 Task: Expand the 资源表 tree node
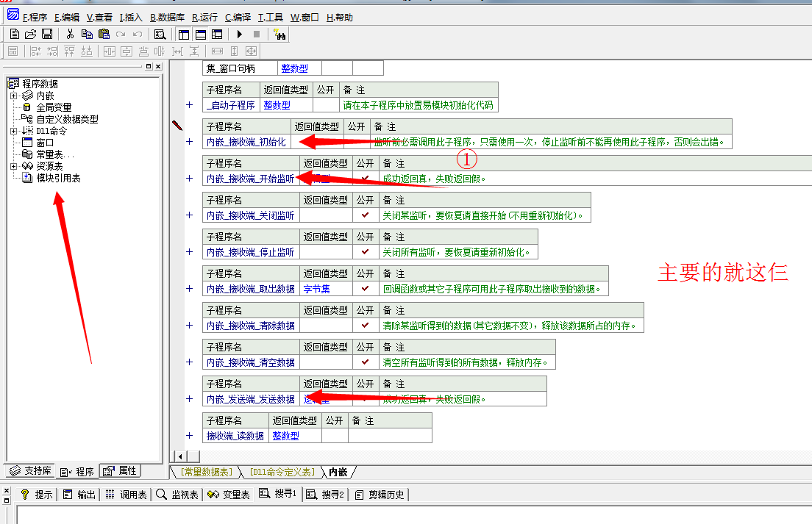coord(13,166)
